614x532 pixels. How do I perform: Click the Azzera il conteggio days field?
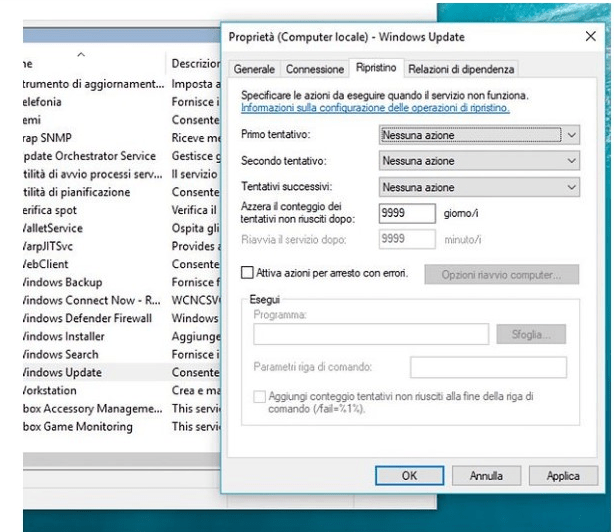pyautogui.click(x=408, y=213)
